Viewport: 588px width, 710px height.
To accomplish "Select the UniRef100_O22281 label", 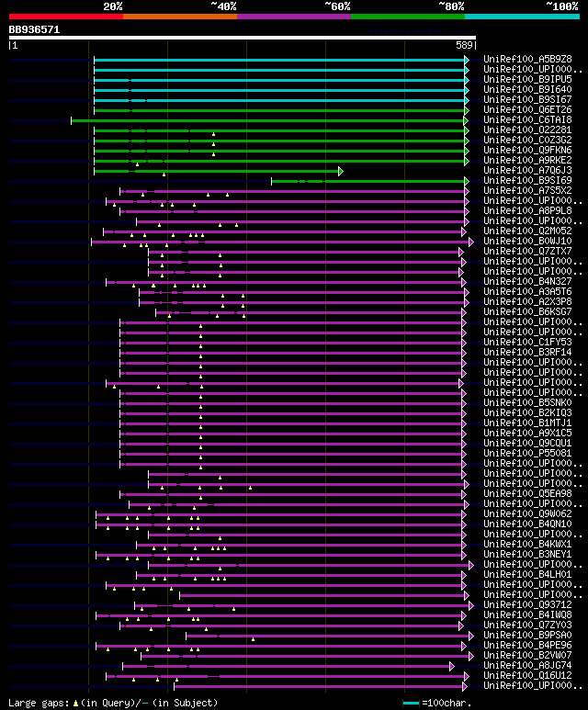I will point(527,130).
